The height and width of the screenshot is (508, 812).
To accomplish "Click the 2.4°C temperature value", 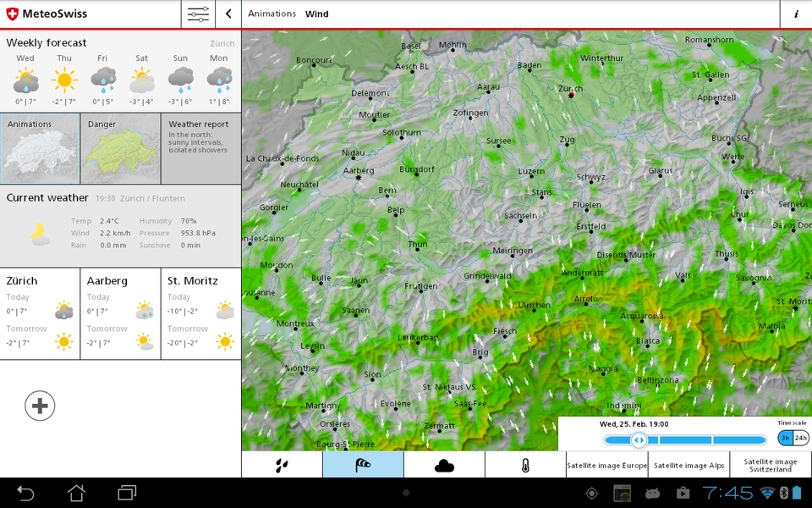I will [110, 221].
